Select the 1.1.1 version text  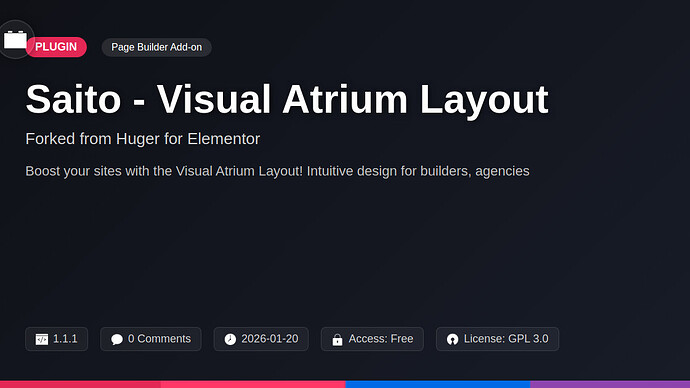click(x=65, y=339)
